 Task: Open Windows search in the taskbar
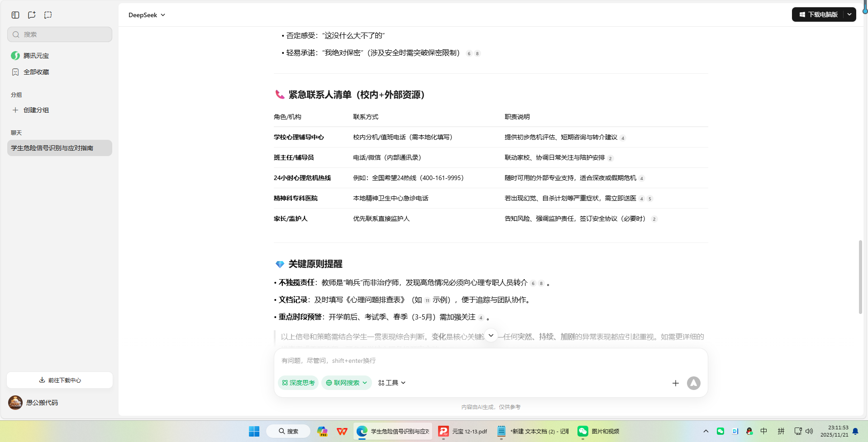[288, 431]
